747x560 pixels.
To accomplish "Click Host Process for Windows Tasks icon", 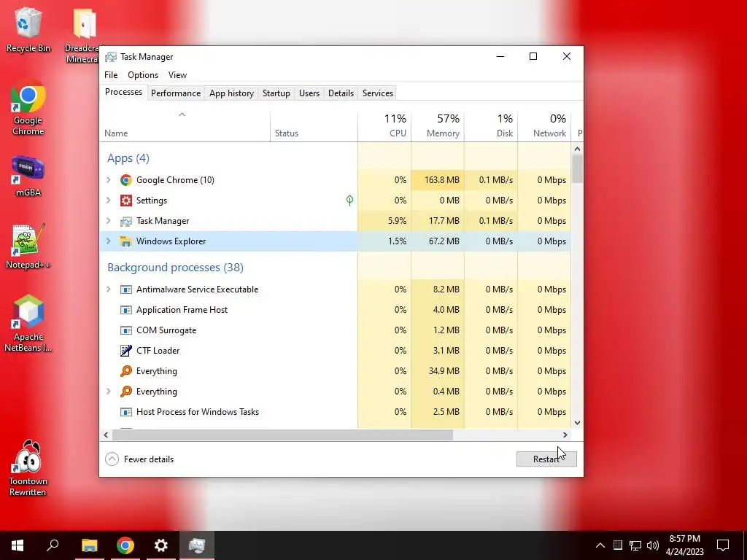I will pyautogui.click(x=125, y=412).
